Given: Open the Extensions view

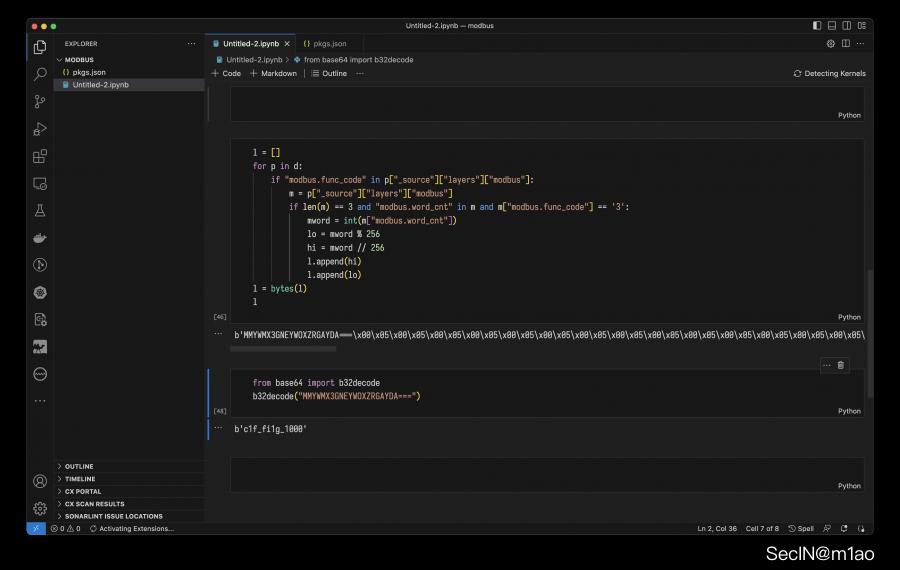Looking at the screenshot, I should coord(40,156).
